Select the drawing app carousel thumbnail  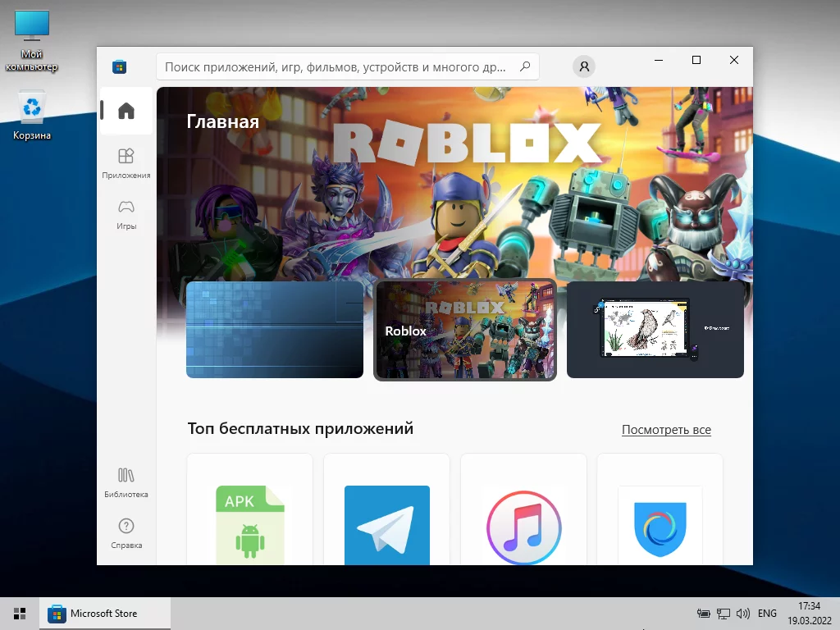point(655,330)
